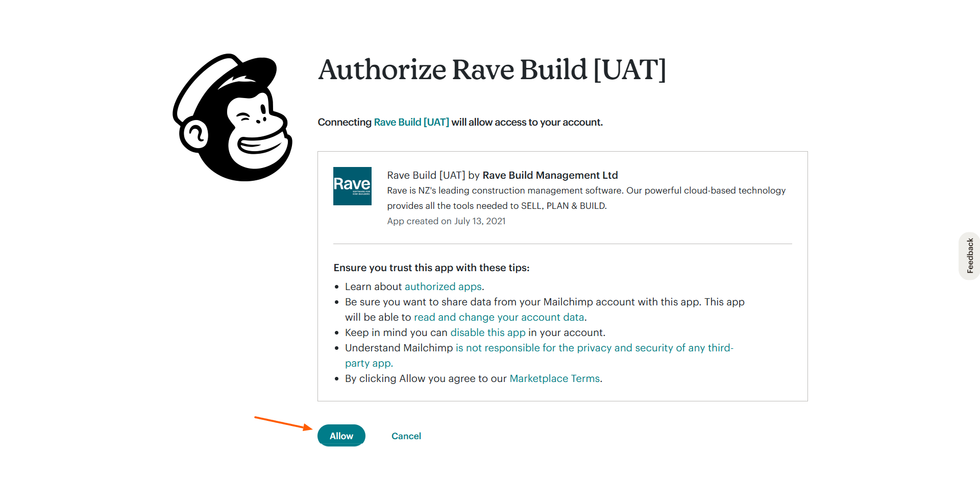980x478 pixels.
Task: Click 'Ensure you trust this app with these tips:'
Action: coord(431,268)
